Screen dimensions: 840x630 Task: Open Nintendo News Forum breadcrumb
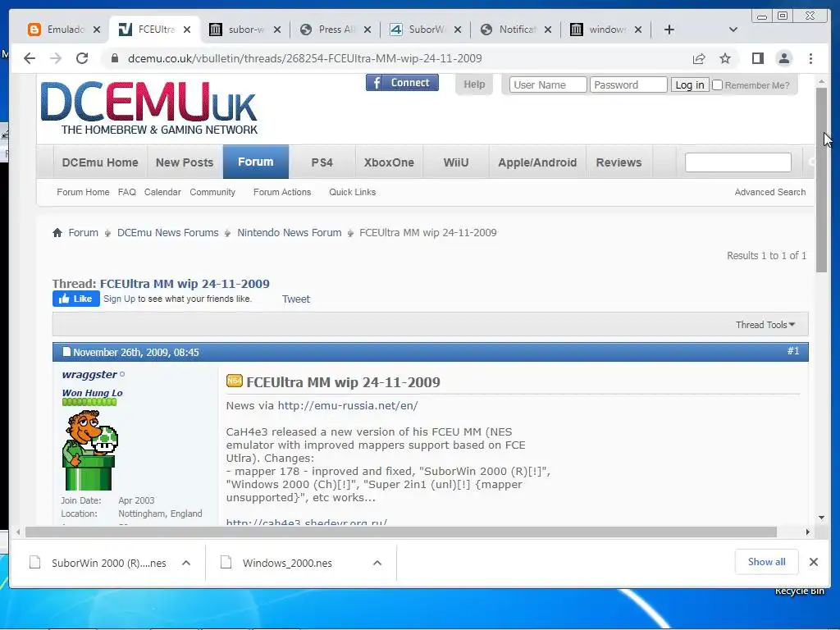[x=290, y=232]
